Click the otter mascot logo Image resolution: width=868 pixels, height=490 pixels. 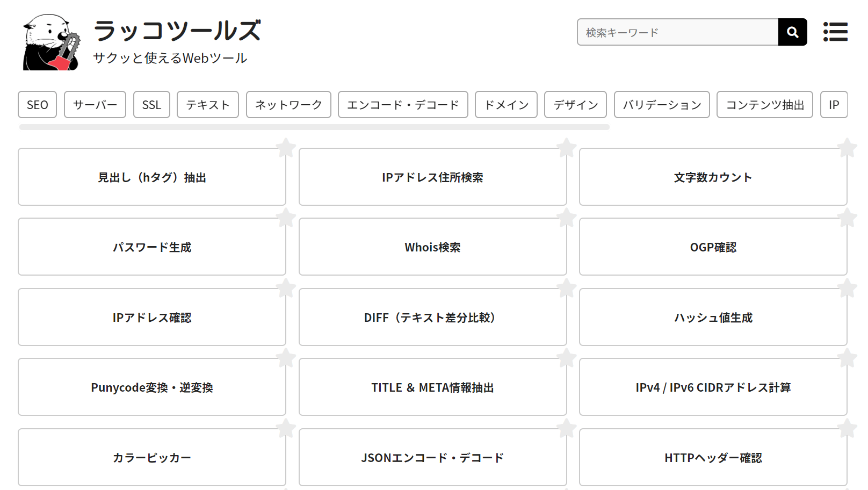click(52, 42)
